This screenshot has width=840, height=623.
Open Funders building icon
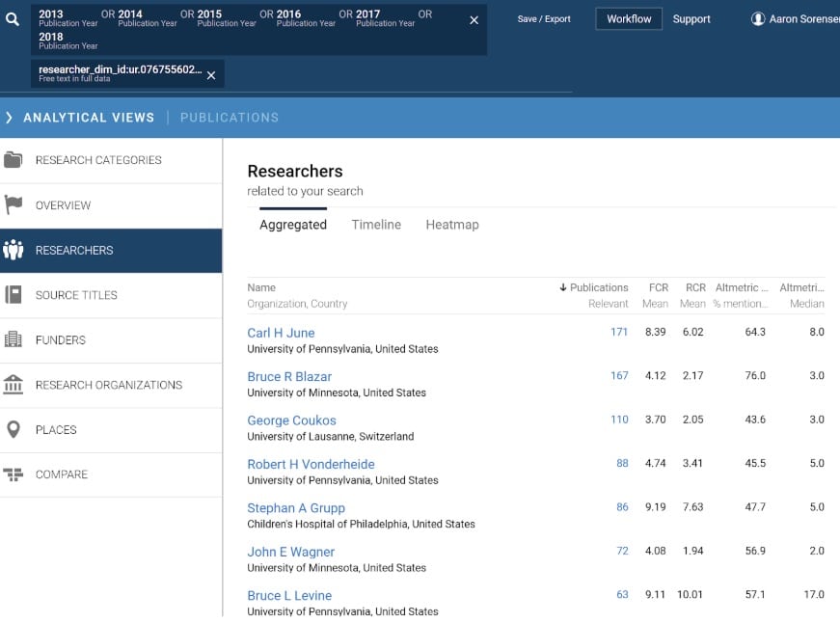pyautogui.click(x=14, y=339)
